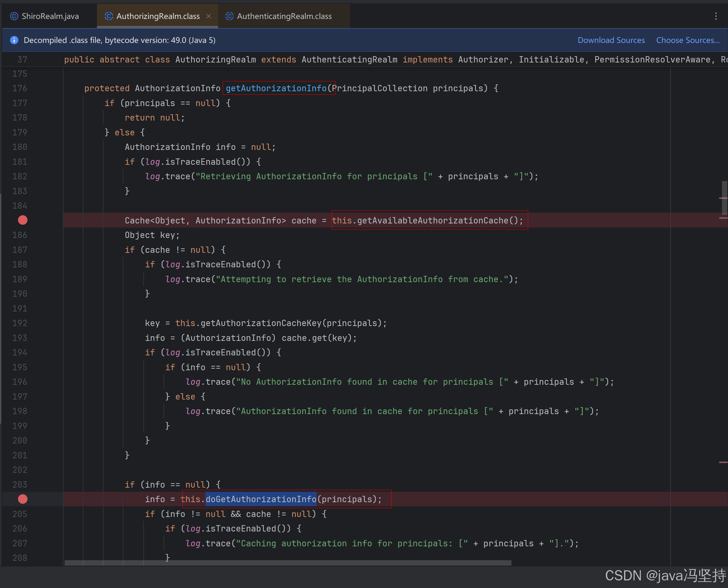Viewport: 728px width, 588px height.
Task: Remove the breakpoint on the getAvailableAuthorizationCache line
Action: click(23, 220)
